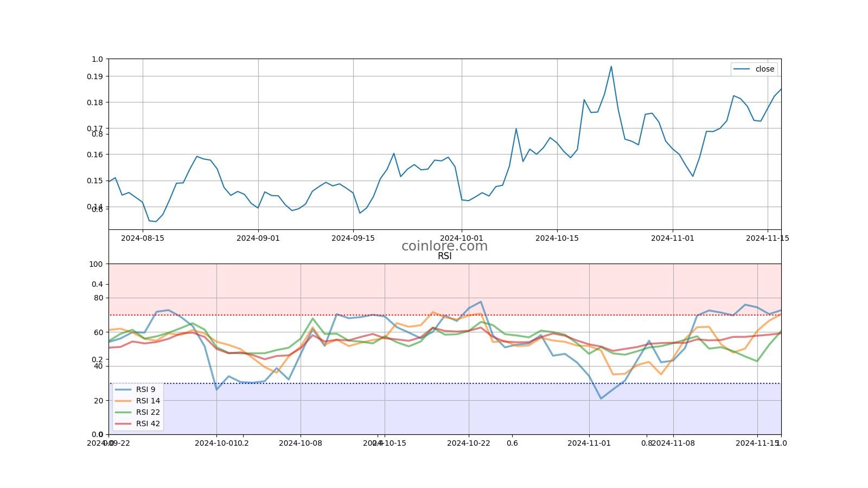Click '2024-10-01' on the price chart axis
Screen dimensions: 868x488
[x=462, y=238]
